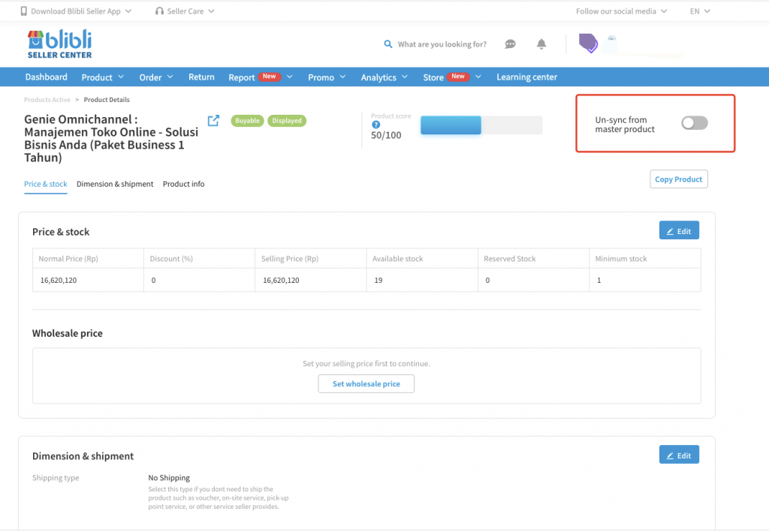769x532 pixels.
Task: Click the Available stock value 19
Action: [378, 280]
